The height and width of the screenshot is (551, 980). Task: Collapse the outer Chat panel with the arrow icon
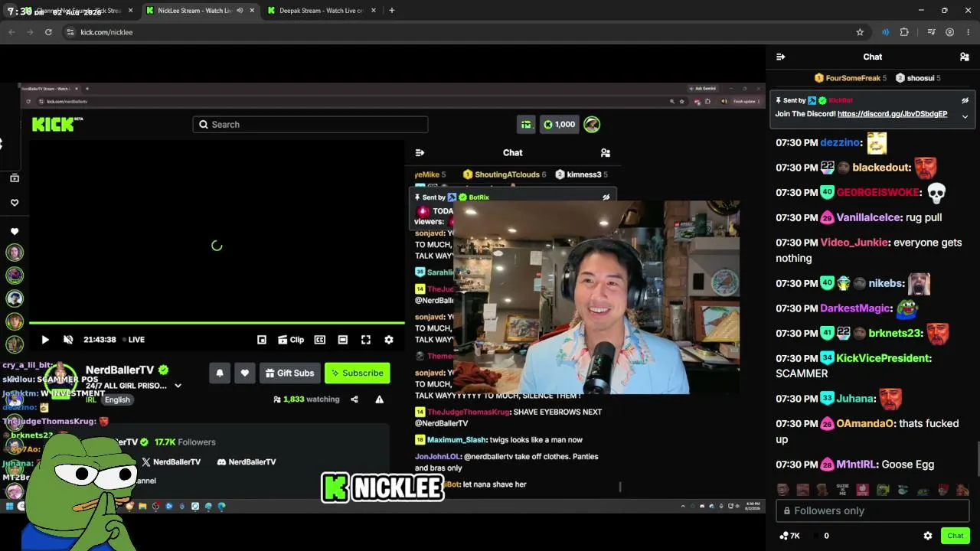point(780,57)
